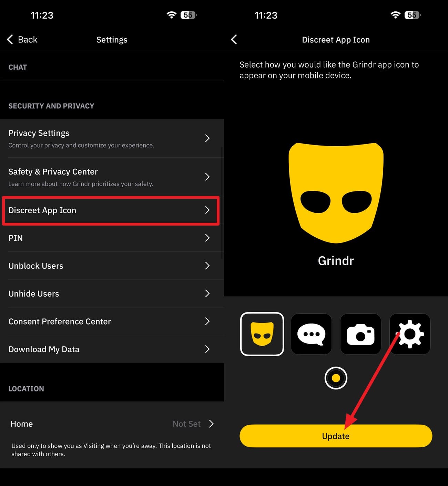The height and width of the screenshot is (486, 448).
Task: Tap chevron in Discreet App Icon row
Action: pos(207,210)
